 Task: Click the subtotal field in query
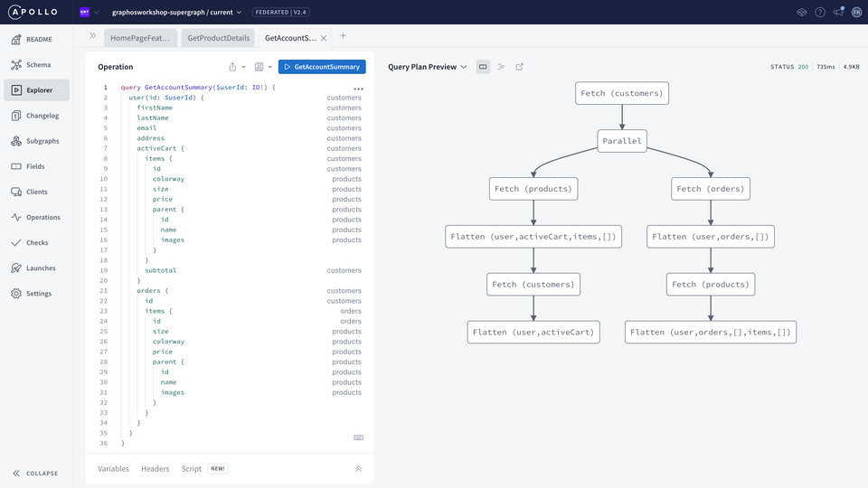pos(161,270)
